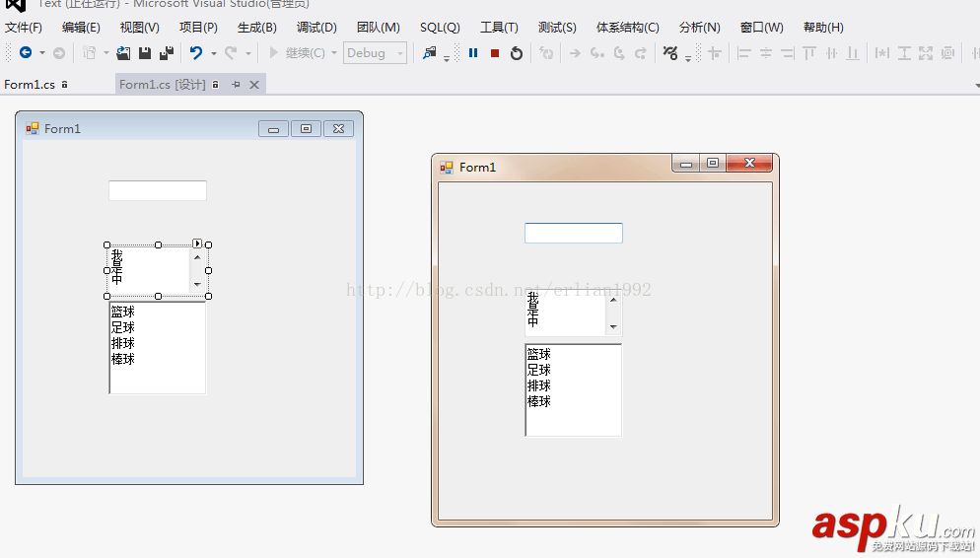Click the Make Same Height icon
The image size is (980, 558).
coord(904,53)
